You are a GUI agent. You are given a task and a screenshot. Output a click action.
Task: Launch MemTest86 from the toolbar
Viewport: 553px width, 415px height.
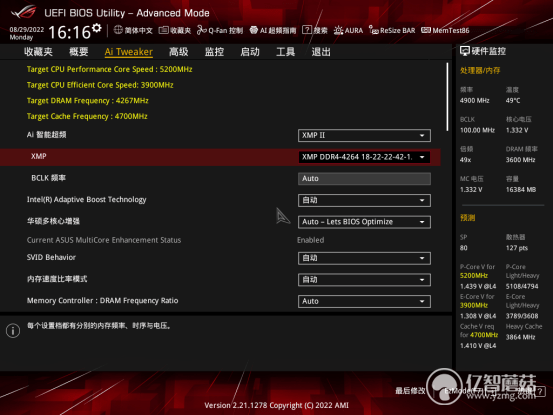445,30
